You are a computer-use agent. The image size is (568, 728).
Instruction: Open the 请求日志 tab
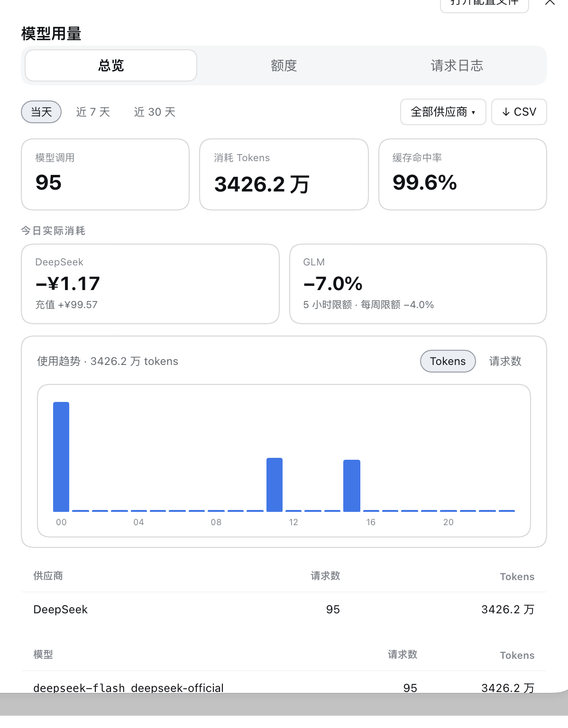click(457, 65)
